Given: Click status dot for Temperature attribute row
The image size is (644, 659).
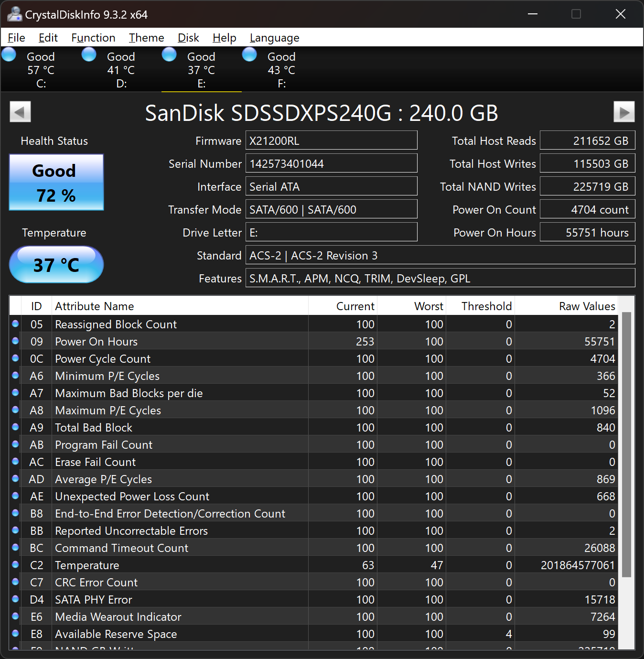Looking at the screenshot, I should coord(15,565).
